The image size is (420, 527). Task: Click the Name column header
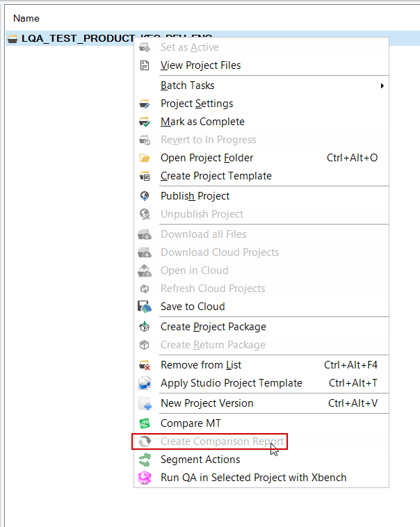click(26, 18)
